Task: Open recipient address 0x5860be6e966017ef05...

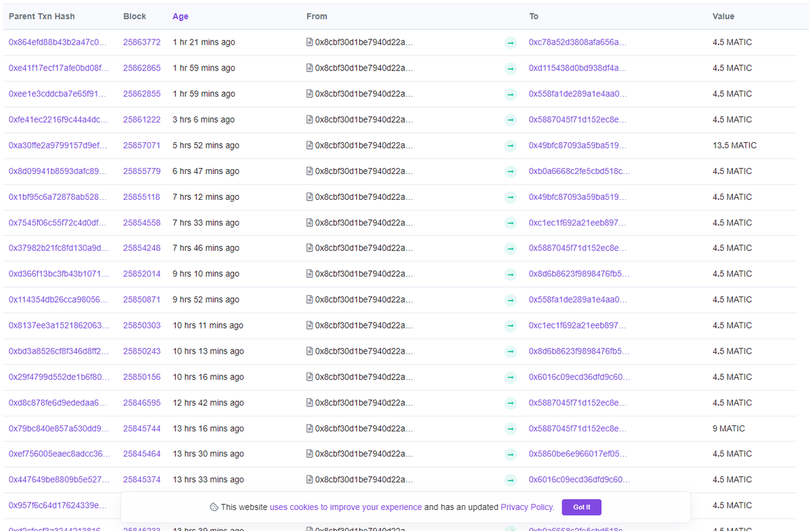Action: pyautogui.click(x=578, y=454)
